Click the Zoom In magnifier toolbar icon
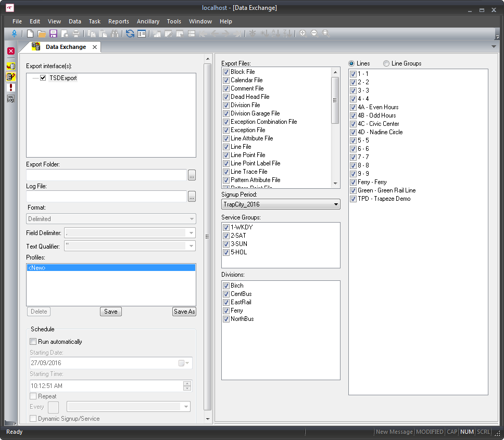The width and height of the screenshot is (504, 440). click(303, 33)
